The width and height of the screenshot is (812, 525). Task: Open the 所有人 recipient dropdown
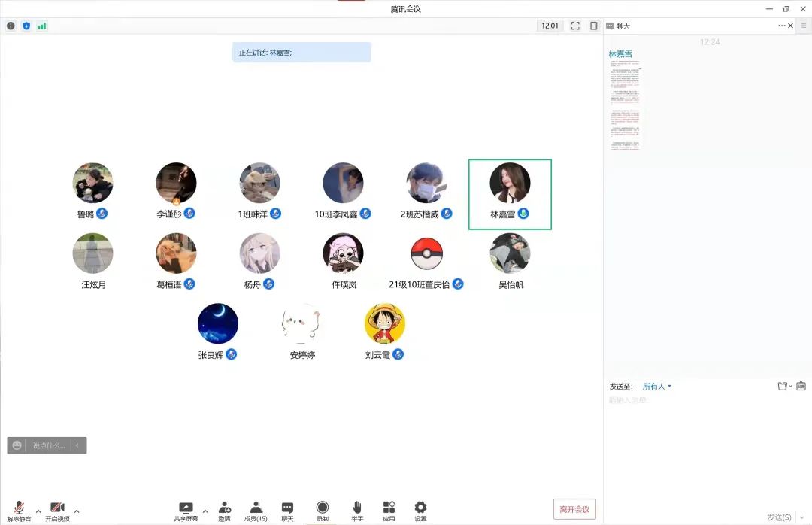656,387
